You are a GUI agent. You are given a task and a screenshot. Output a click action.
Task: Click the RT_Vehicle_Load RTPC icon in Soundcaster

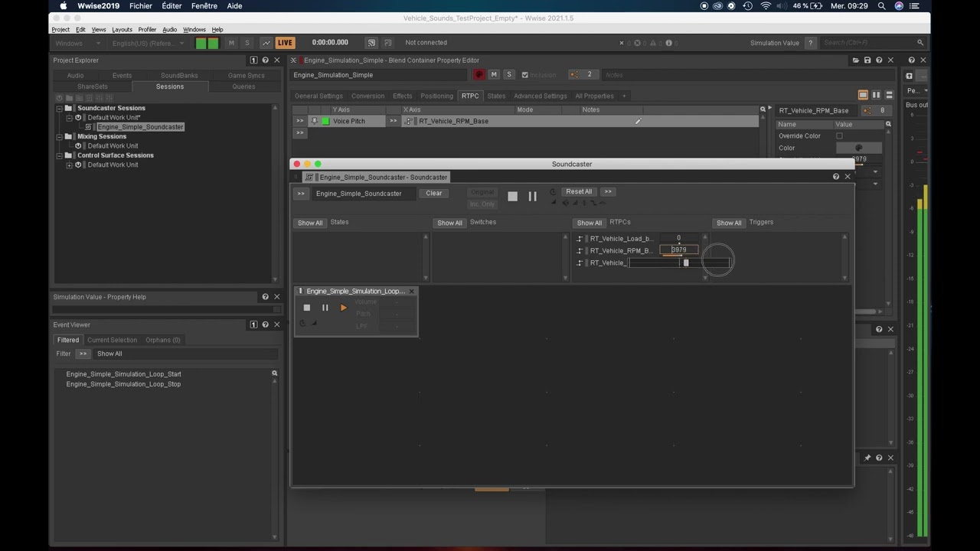click(580, 239)
